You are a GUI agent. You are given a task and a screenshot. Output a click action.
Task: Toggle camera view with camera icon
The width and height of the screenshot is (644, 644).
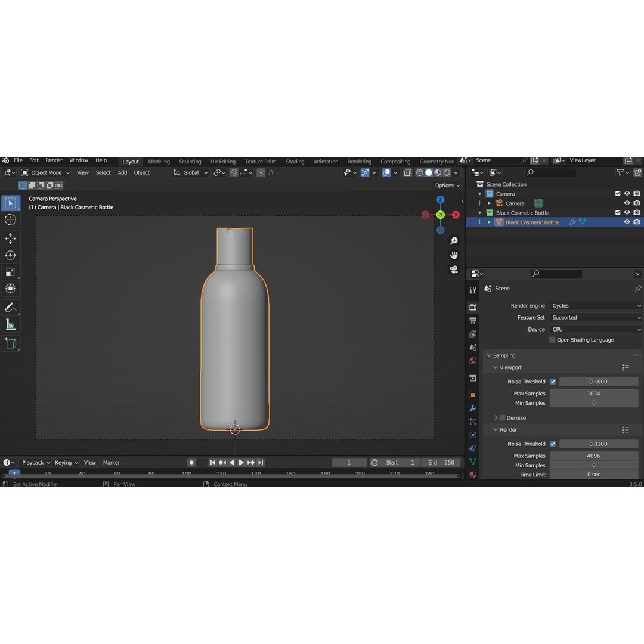[454, 270]
